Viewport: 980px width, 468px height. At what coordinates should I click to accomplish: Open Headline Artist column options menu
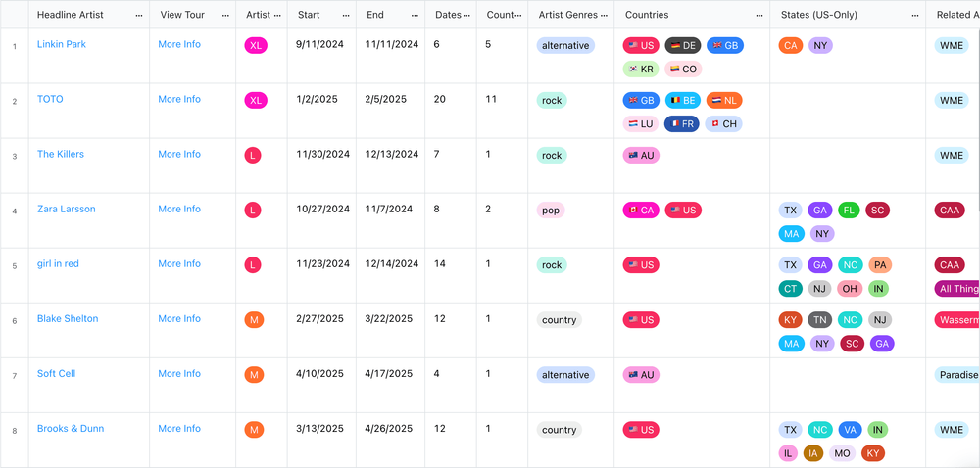tap(139, 15)
